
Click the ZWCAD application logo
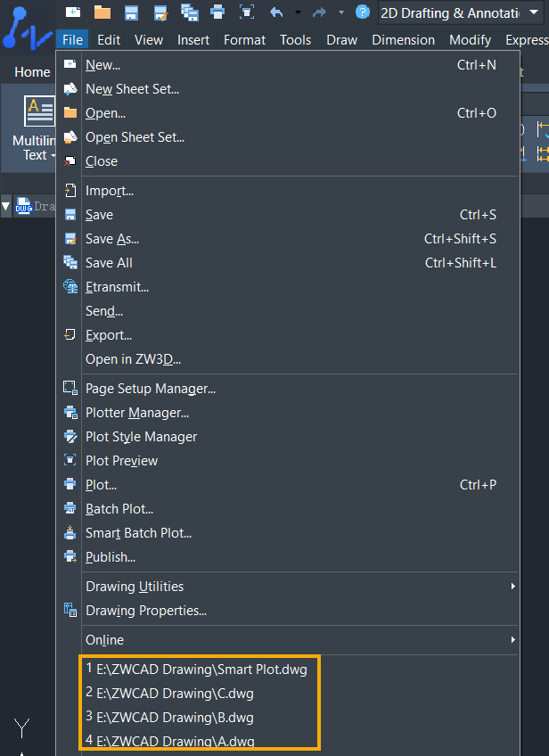click(27, 28)
